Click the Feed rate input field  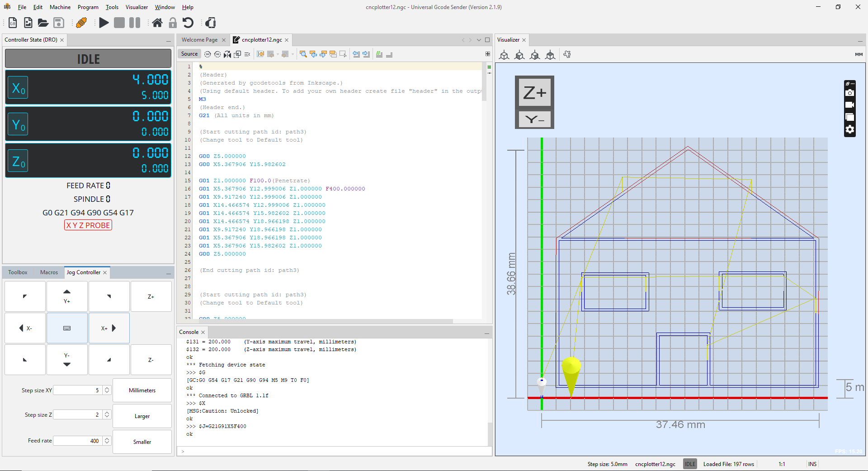78,441
